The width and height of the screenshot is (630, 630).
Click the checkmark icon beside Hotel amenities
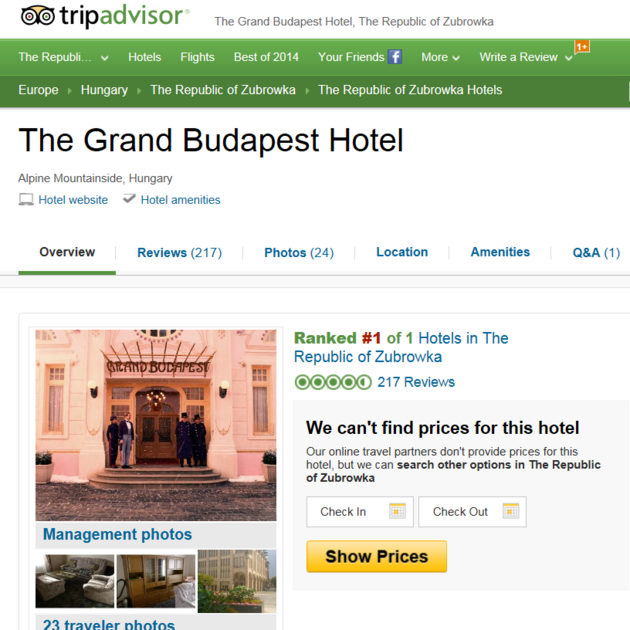[129, 198]
